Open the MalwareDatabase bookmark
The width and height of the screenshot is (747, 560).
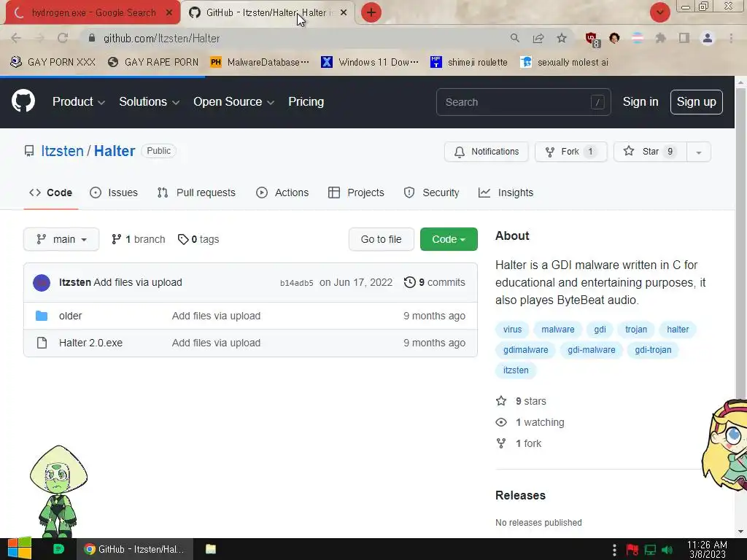[x=260, y=62]
